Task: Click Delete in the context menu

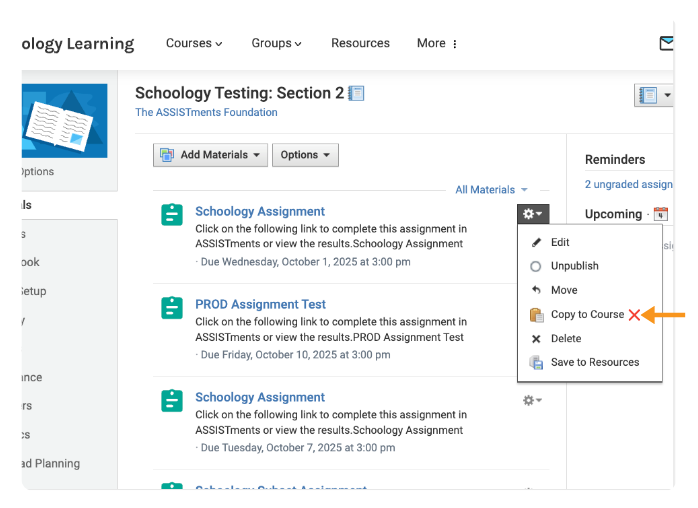Action: [565, 339]
